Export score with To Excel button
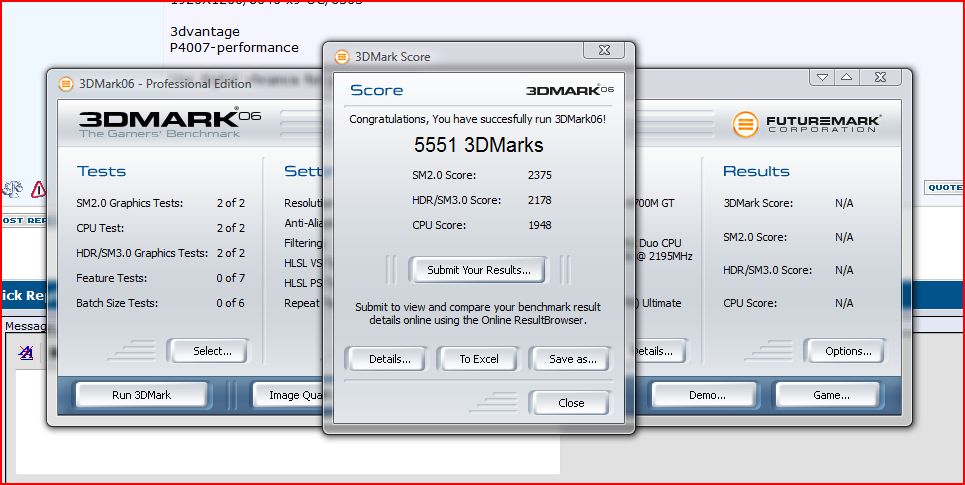The height and width of the screenshot is (485, 965). point(479,359)
